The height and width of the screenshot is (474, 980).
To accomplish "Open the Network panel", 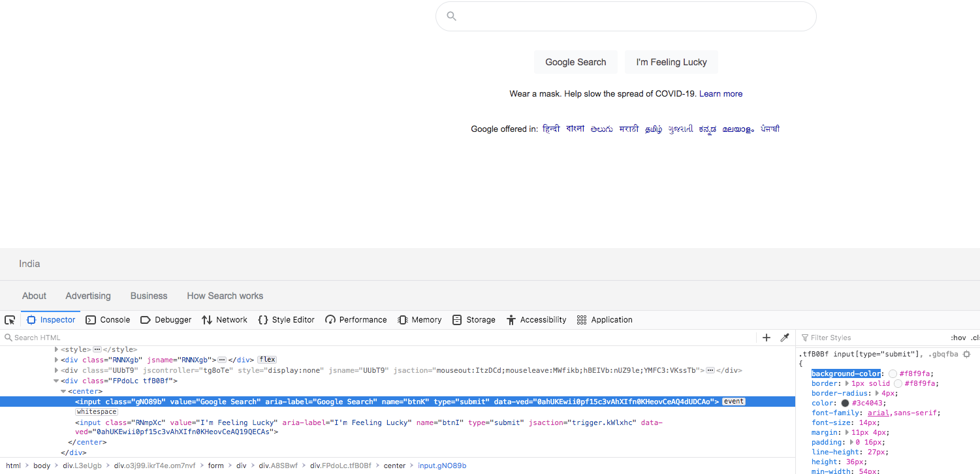I will (231, 319).
